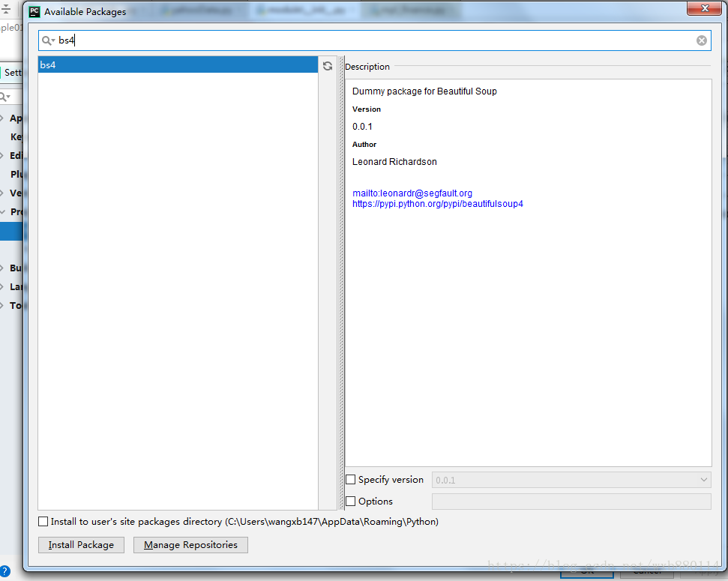This screenshot has width=728, height=581.
Task: Click the Leonard Richardson author text
Action: pyautogui.click(x=394, y=162)
